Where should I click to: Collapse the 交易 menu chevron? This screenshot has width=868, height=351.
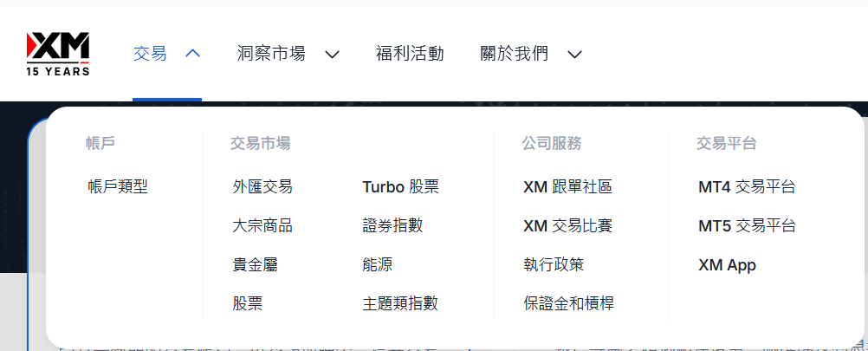192,54
